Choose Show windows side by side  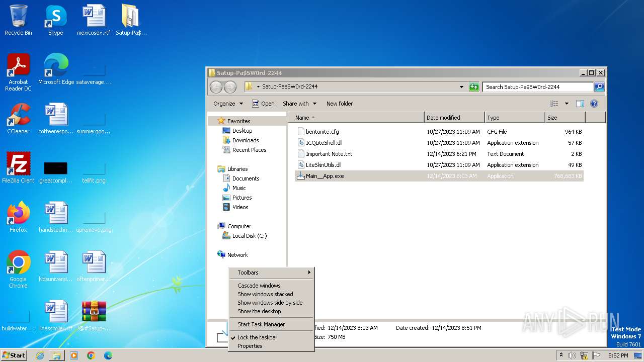(x=270, y=303)
